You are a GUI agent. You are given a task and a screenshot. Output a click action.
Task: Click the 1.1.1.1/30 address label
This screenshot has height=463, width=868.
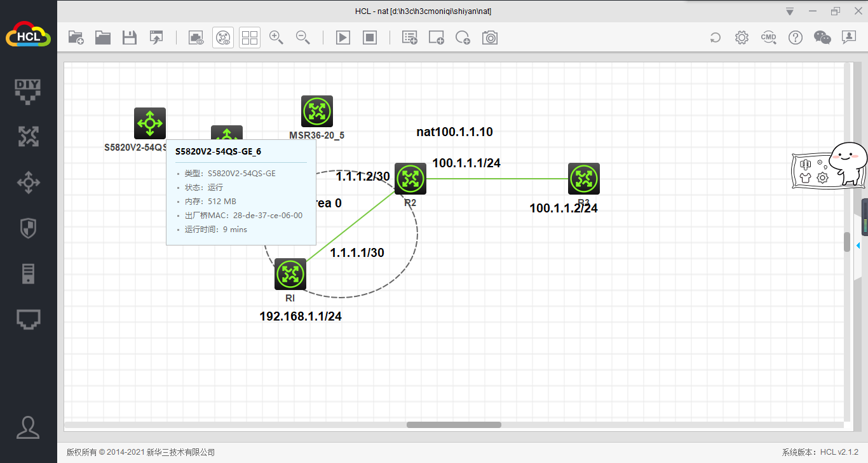coord(357,252)
